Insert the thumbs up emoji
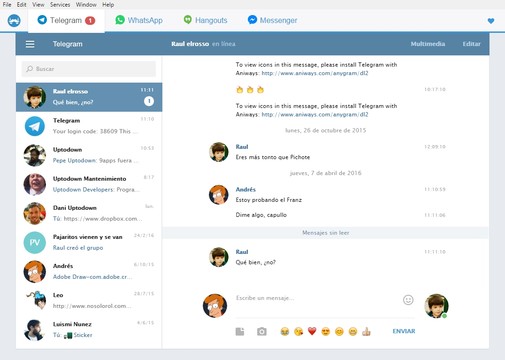505x360 pixels. click(x=366, y=331)
